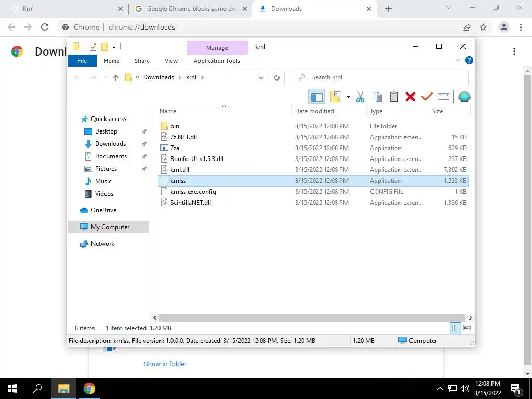Select the krnlss application file
Image resolution: width=532 pixels, height=399 pixels.
pos(313,181)
